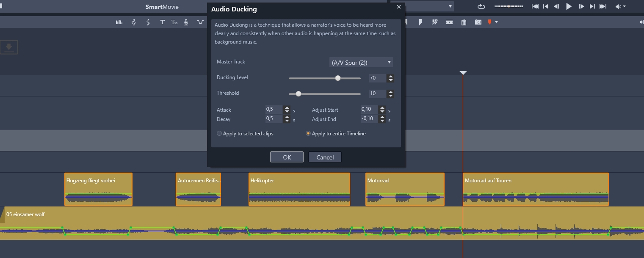The height and width of the screenshot is (258, 644).
Task: Click the Ducking Level value field
Action: (x=377, y=78)
